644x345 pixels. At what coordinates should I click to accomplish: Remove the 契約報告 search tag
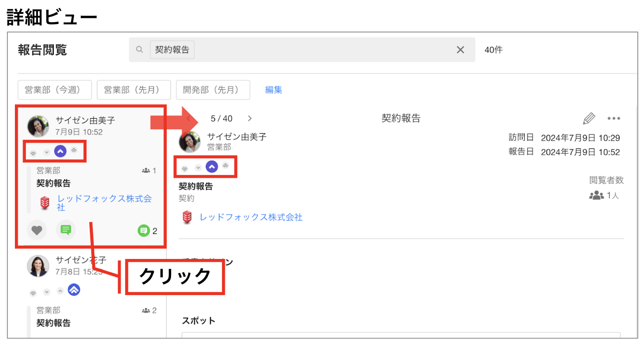coord(172,49)
